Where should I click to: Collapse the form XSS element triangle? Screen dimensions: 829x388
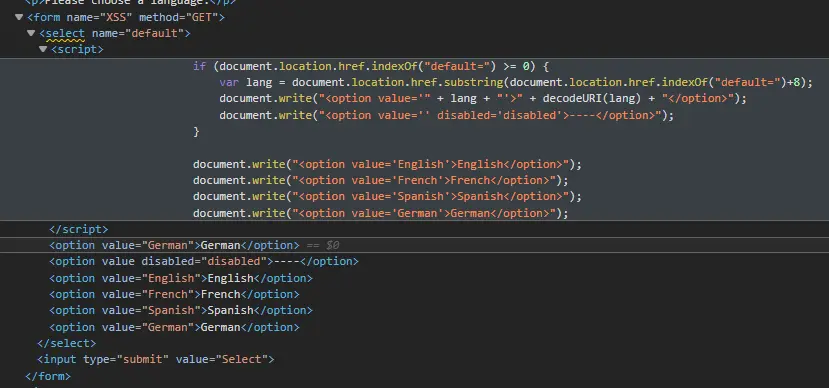19,17
